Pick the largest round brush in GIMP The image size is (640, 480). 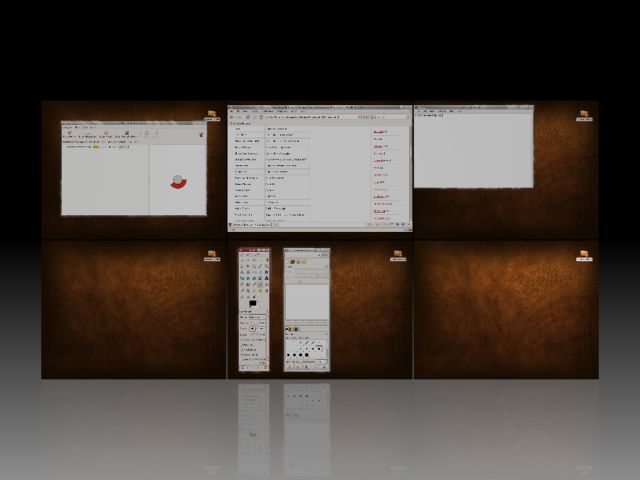[x=307, y=355]
